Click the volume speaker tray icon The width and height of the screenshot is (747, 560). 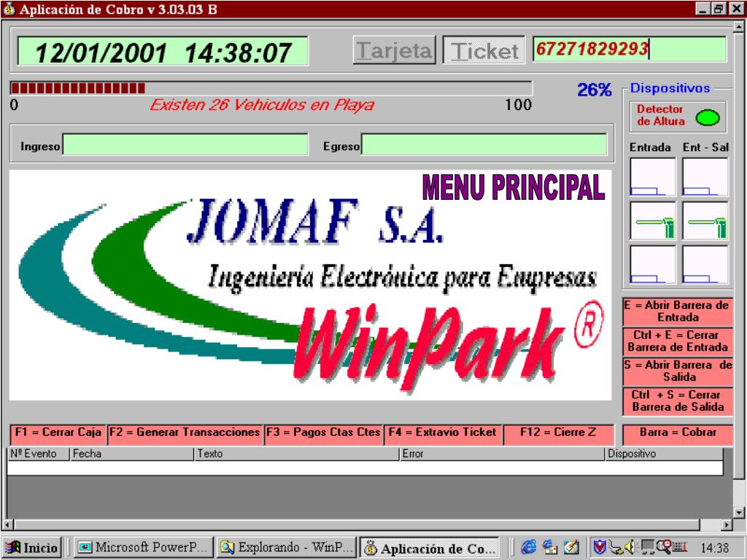(x=630, y=548)
